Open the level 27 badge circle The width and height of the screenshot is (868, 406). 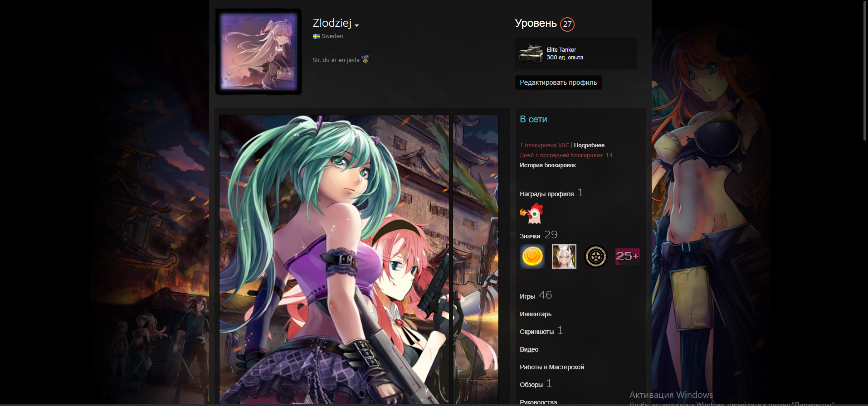click(x=567, y=24)
